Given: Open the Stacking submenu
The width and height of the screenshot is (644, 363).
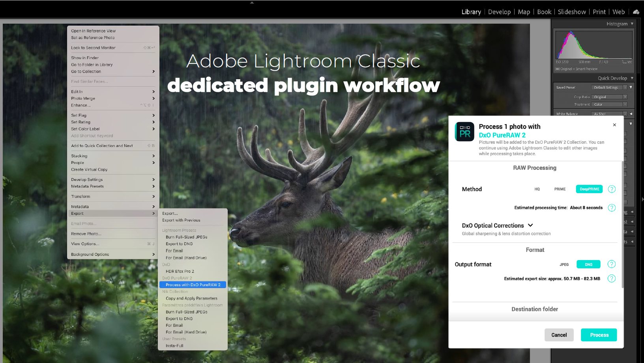Looking at the screenshot, I should [x=113, y=156].
